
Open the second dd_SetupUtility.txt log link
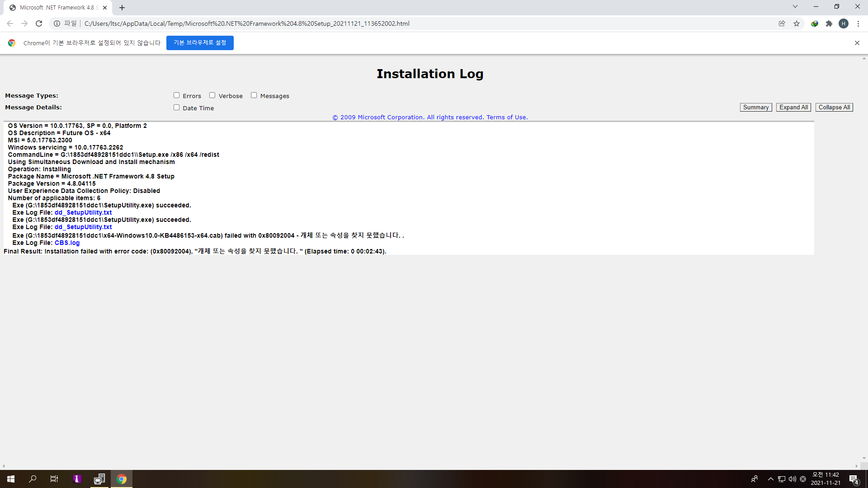[83, 227]
